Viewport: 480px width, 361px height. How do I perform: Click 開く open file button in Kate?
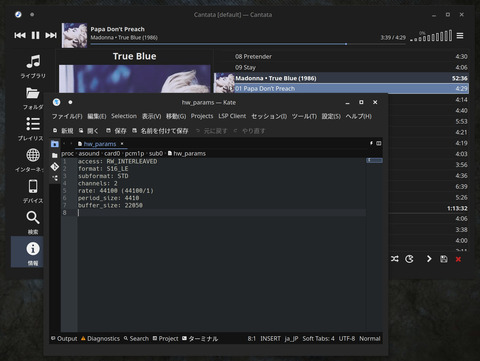pyautogui.click(x=89, y=131)
